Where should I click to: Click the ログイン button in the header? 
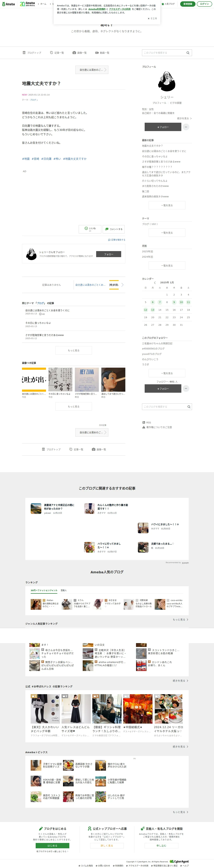click(x=204, y=4)
